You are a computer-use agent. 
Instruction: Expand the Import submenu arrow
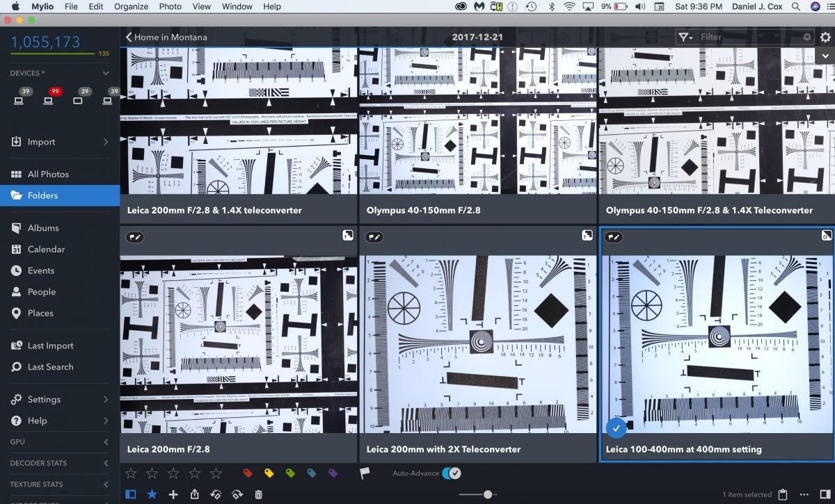pos(106,142)
